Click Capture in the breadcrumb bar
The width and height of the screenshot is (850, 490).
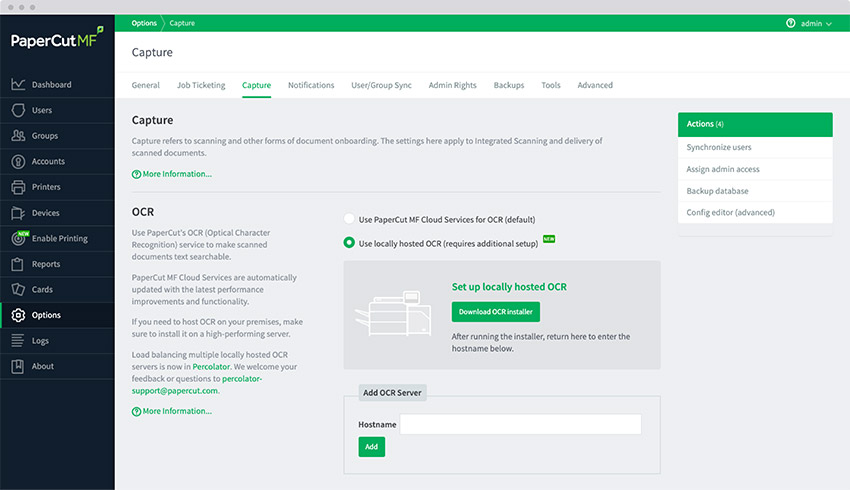(182, 23)
